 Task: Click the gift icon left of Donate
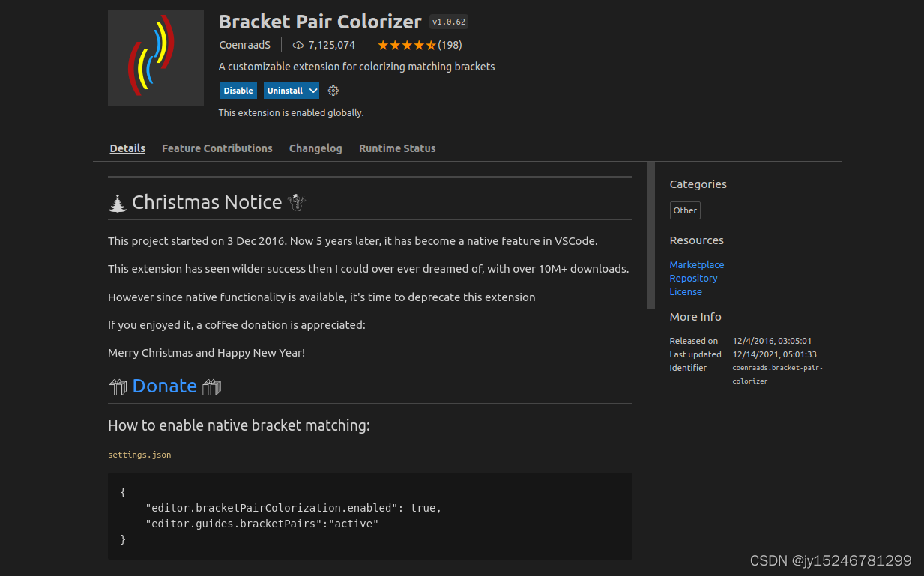tap(118, 386)
